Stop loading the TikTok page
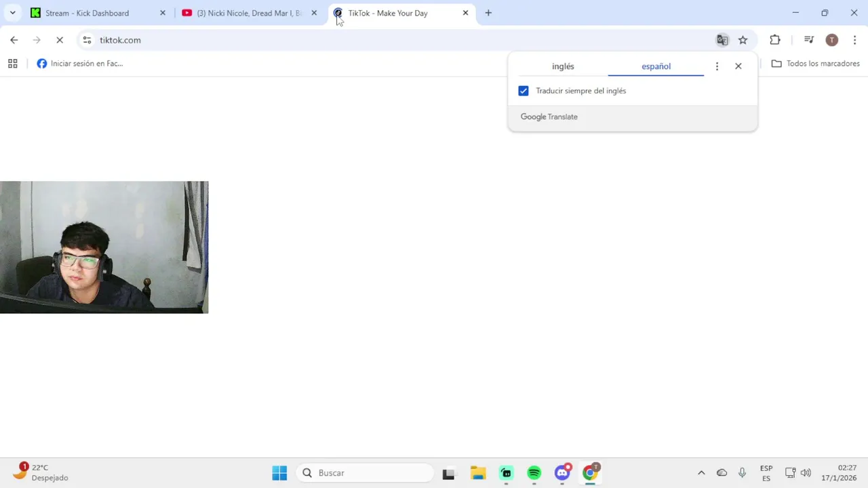The image size is (868, 488). point(60,40)
